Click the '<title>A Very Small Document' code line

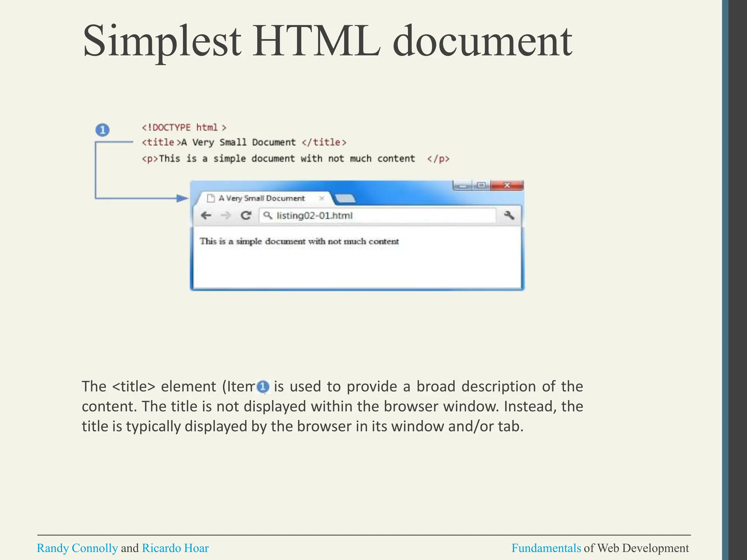(244, 142)
